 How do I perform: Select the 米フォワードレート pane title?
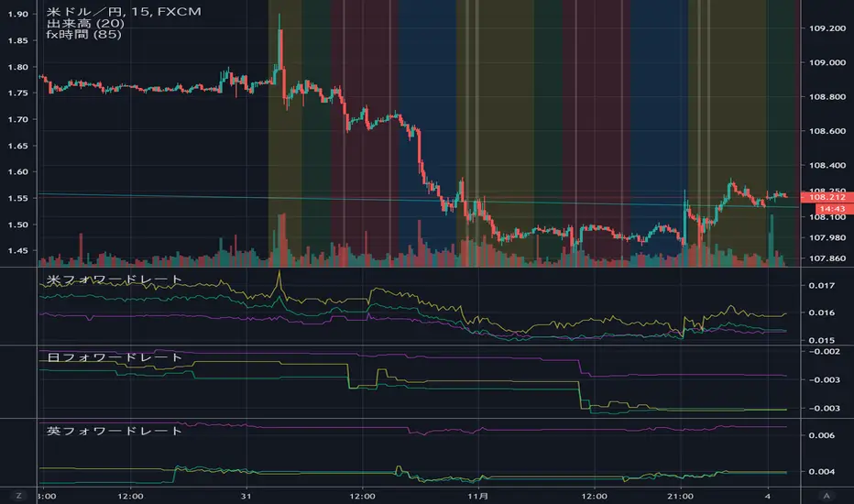pos(115,279)
